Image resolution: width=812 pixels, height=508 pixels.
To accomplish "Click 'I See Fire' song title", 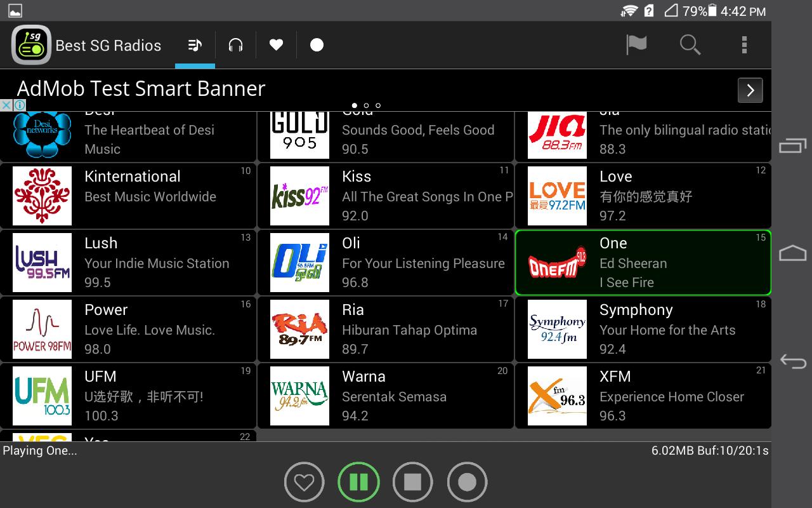I will coord(627,283).
